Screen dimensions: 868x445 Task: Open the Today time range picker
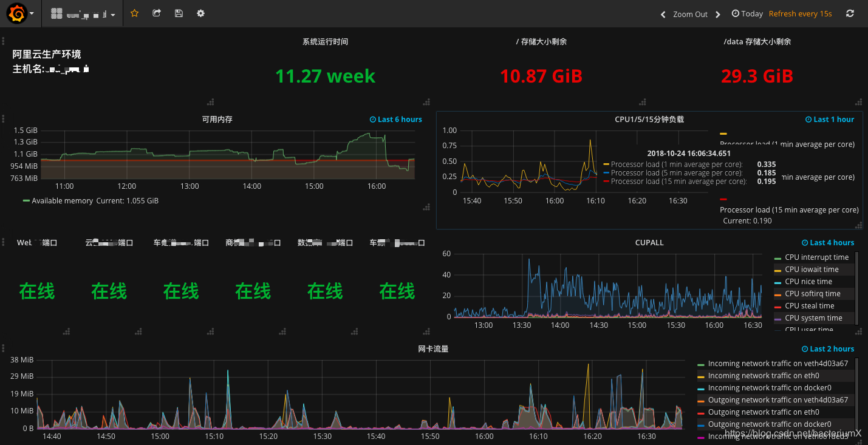(747, 13)
